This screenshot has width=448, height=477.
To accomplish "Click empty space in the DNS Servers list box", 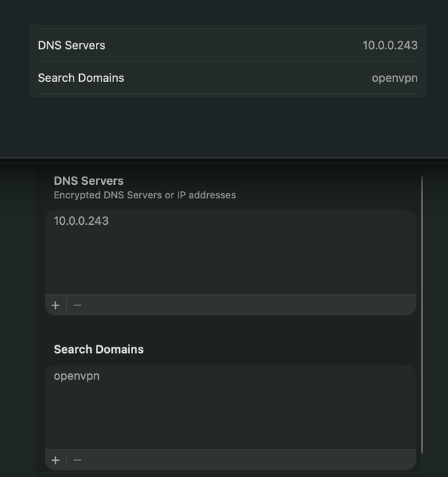I will [x=230, y=262].
